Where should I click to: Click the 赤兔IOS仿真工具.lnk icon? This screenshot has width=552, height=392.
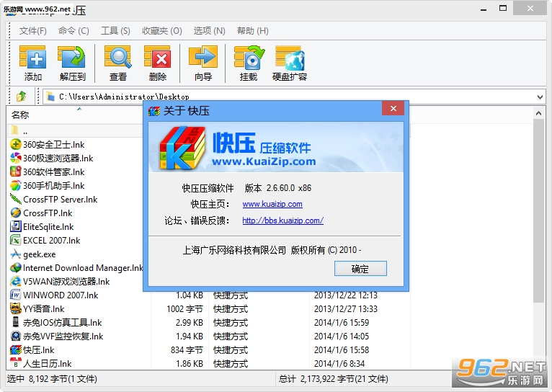[x=15, y=322]
